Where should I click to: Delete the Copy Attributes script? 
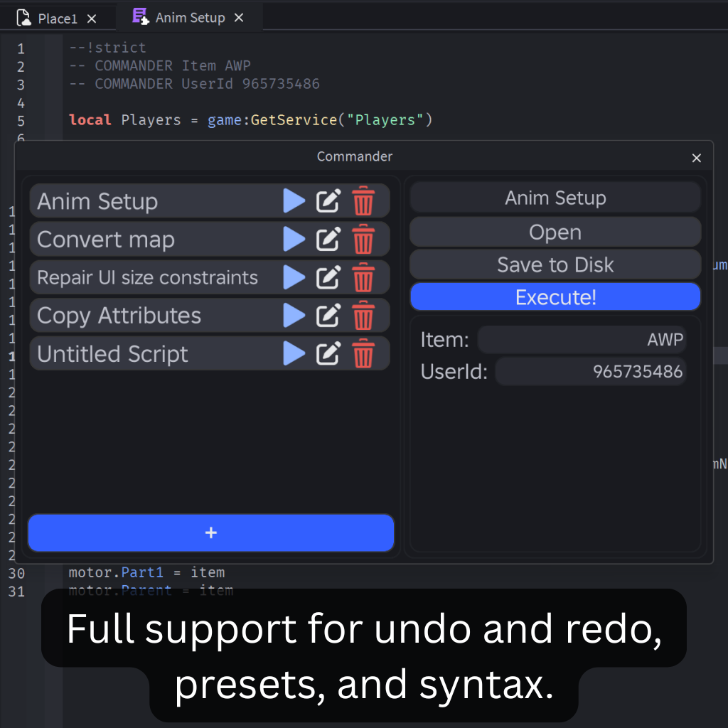(363, 316)
